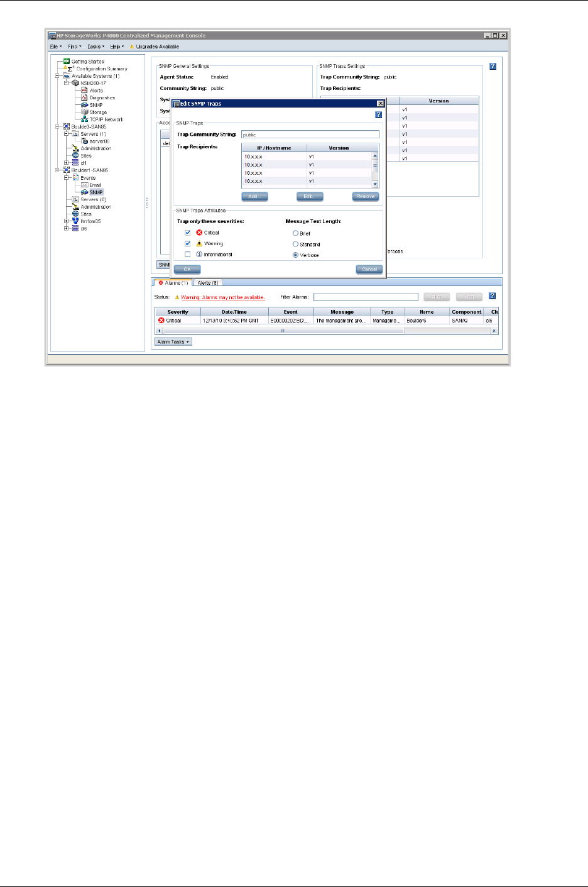Open help icon beside SNMP Traps Settings
Viewport: 588px width, 887px height.
[493, 66]
